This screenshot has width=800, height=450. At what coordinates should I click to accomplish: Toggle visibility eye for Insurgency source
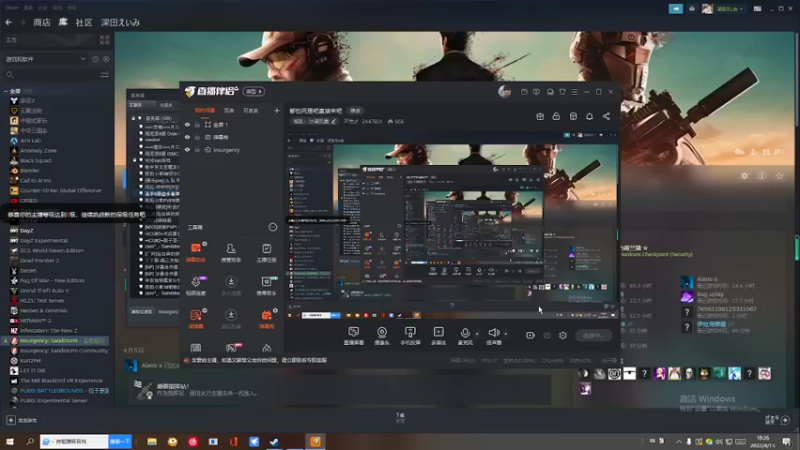pyautogui.click(x=187, y=150)
